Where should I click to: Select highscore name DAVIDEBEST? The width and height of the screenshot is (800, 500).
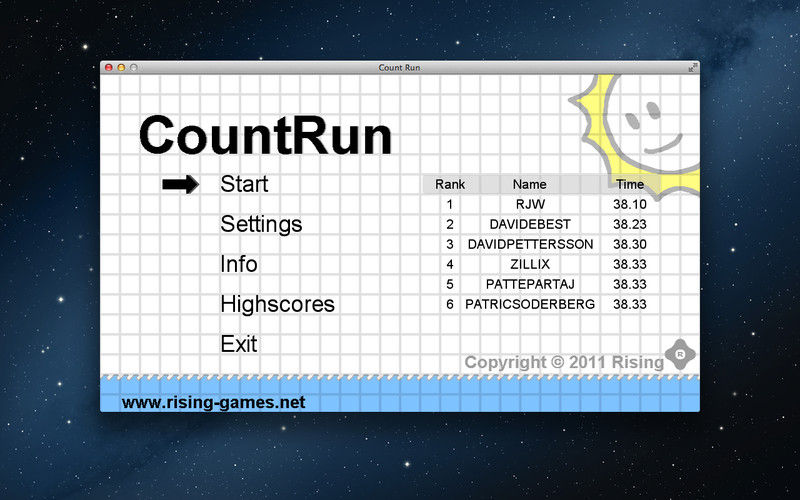[530, 224]
